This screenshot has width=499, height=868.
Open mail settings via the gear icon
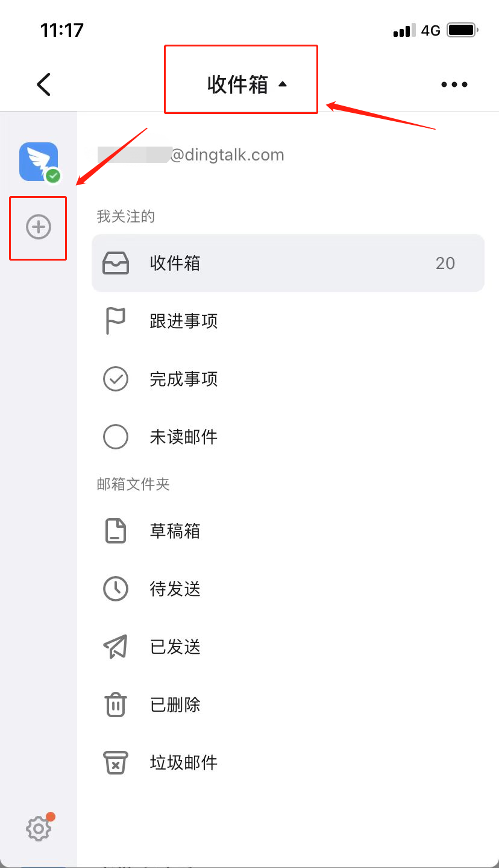39,828
